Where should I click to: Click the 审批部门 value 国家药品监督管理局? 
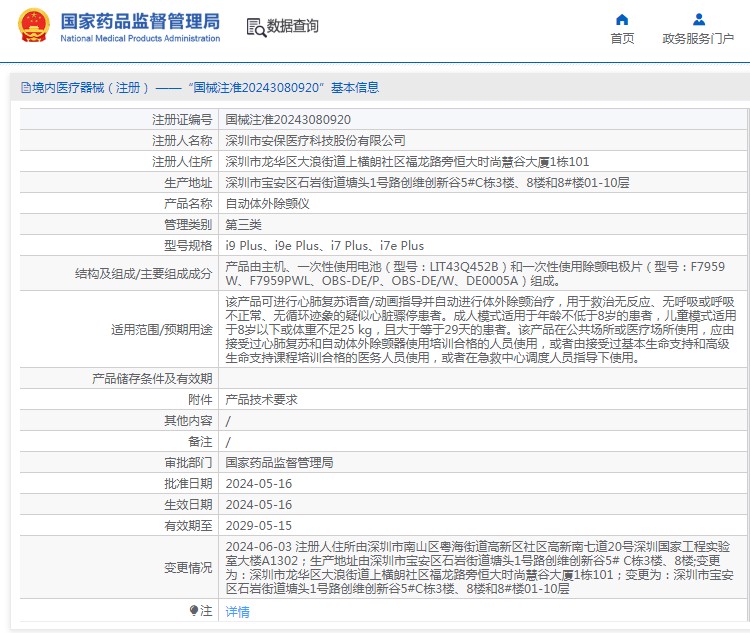279,462
